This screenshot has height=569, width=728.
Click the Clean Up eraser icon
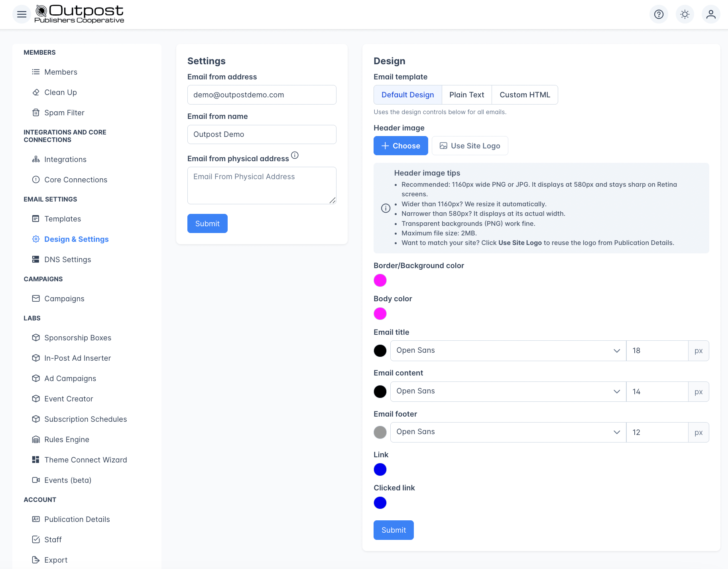36,92
